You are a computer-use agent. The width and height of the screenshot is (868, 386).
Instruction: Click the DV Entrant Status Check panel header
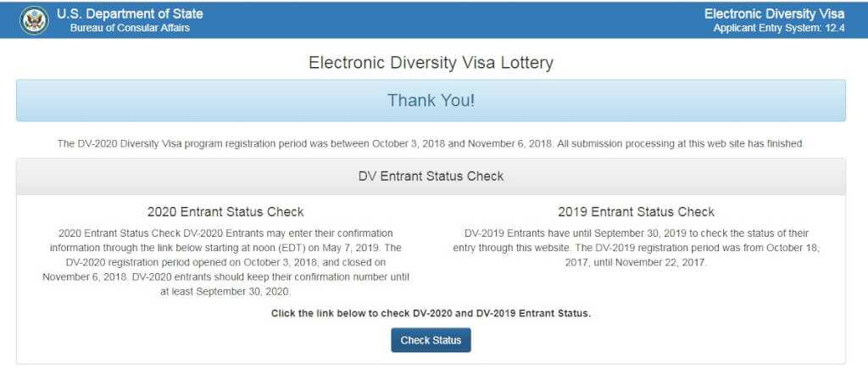tap(431, 176)
